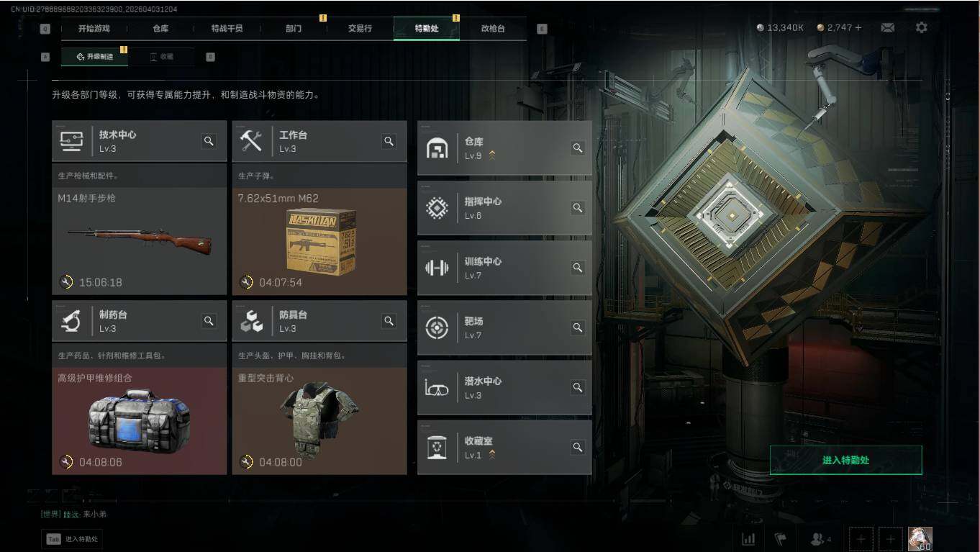Viewport: 980px width, 552px height.
Task: Click the player avatar portrait
Action: point(920,538)
